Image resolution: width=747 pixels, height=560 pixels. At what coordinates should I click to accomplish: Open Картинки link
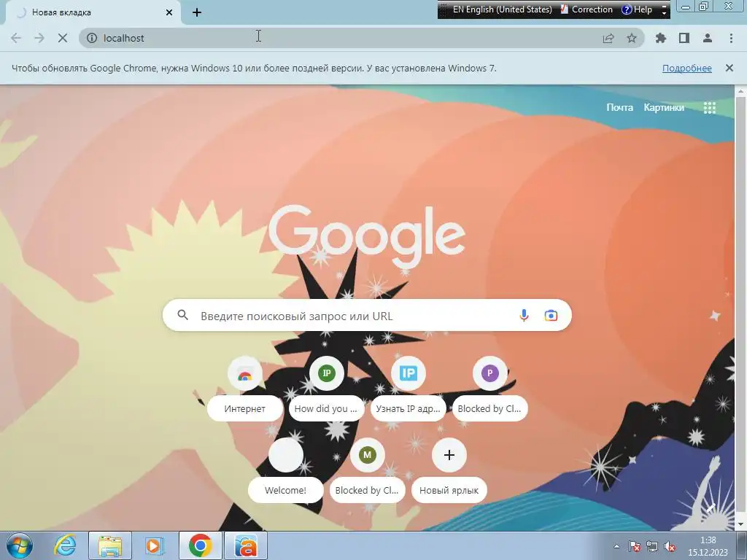664,108
